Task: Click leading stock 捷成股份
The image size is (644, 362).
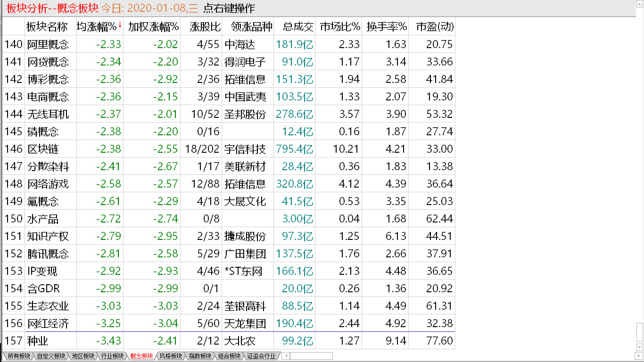Action: [x=246, y=236]
